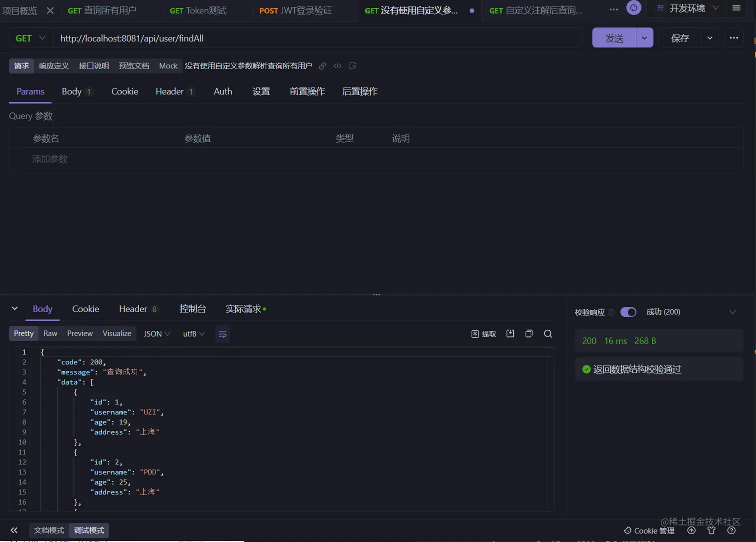The image size is (756, 542).
Task: Open the response Cookie tab
Action: pyautogui.click(x=86, y=309)
